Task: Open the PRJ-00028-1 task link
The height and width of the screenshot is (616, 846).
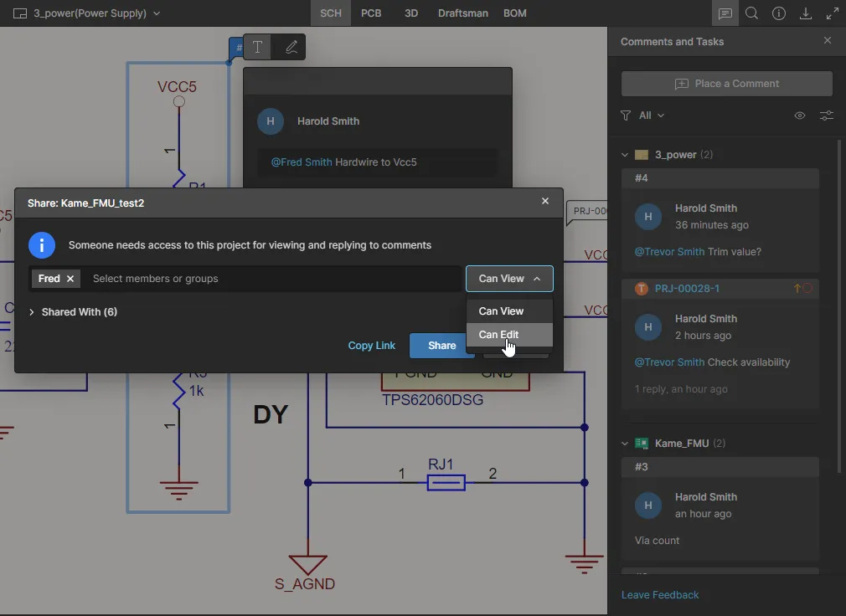Action: click(687, 288)
